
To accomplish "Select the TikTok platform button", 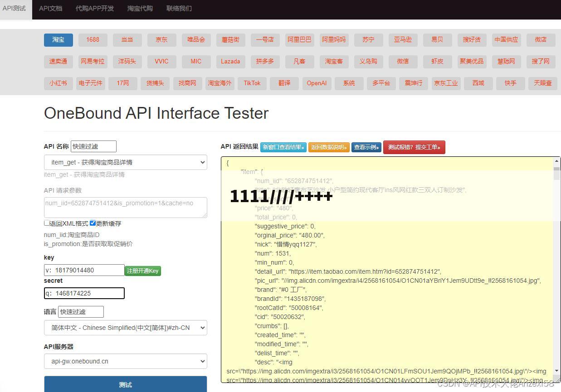I will tap(252, 83).
